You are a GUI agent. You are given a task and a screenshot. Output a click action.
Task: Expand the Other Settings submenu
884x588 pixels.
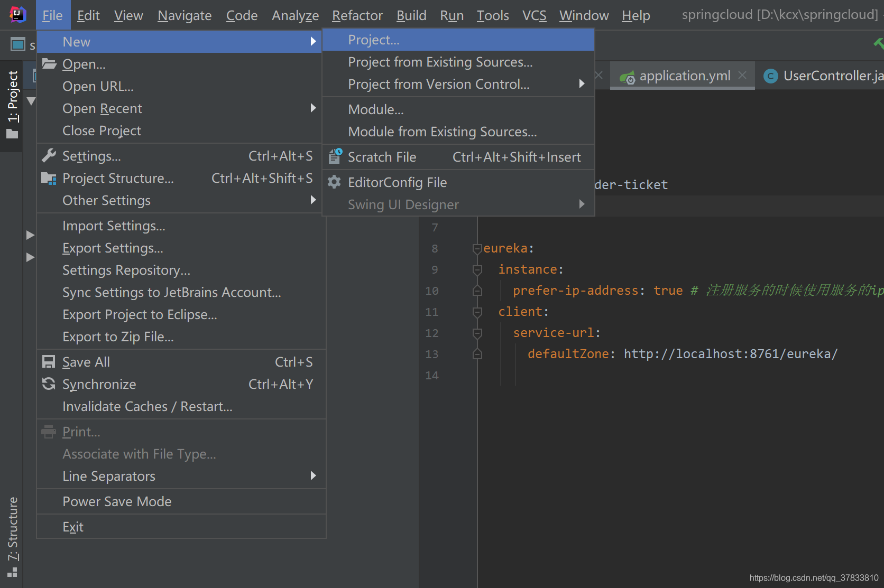314,200
